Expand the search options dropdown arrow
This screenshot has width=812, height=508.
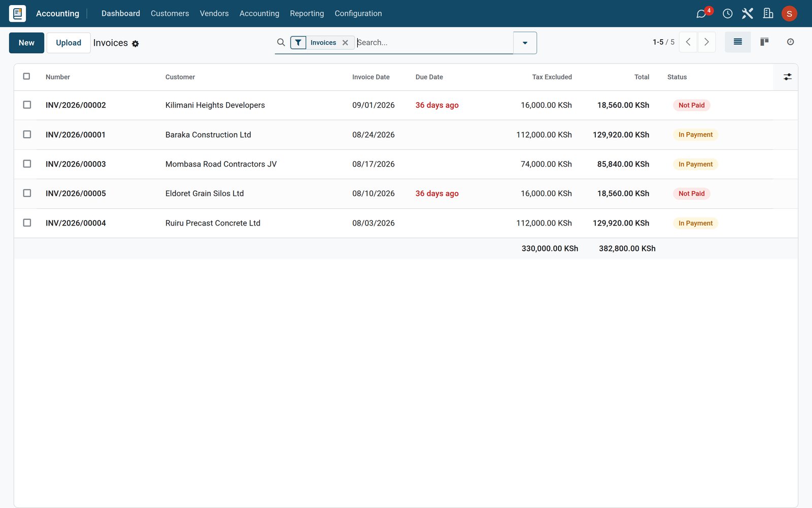click(525, 43)
